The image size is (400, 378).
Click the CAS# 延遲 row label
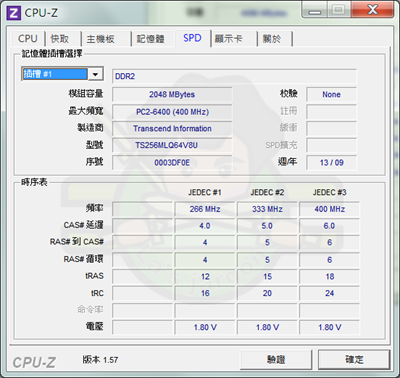(x=83, y=225)
